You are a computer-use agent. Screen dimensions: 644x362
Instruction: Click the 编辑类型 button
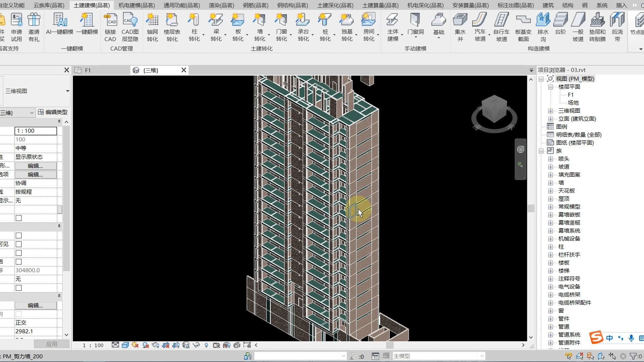coord(53,112)
